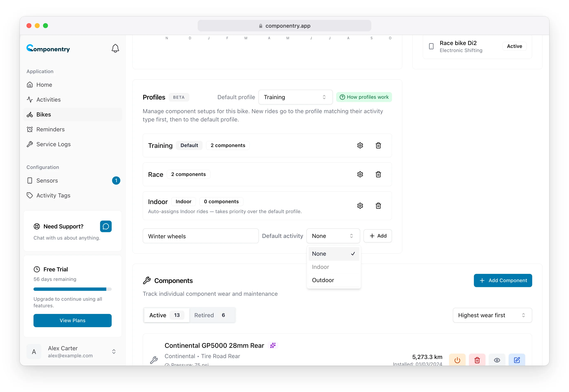
Task: Open settings for Race profile
Action: 360,174
